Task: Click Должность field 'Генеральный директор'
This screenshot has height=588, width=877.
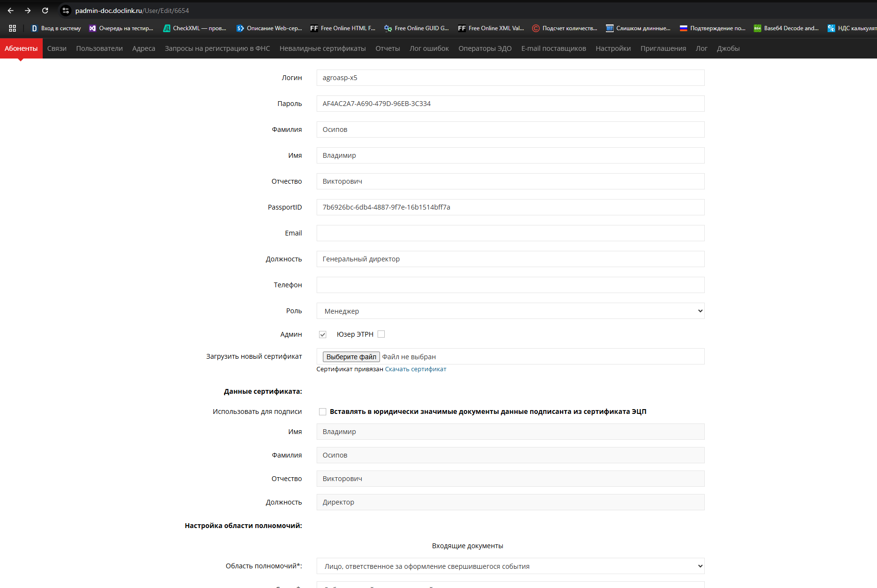Action: 510,259
